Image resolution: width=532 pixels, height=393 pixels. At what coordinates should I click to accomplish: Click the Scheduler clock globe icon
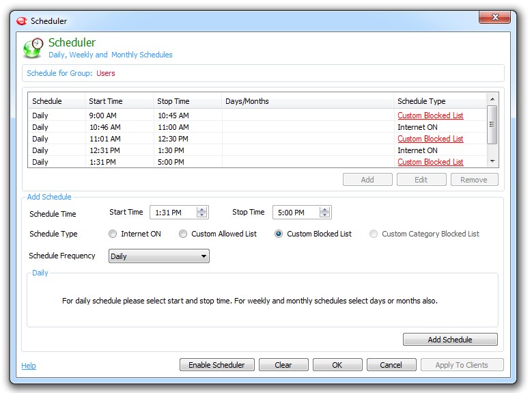click(x=33, y=49)
